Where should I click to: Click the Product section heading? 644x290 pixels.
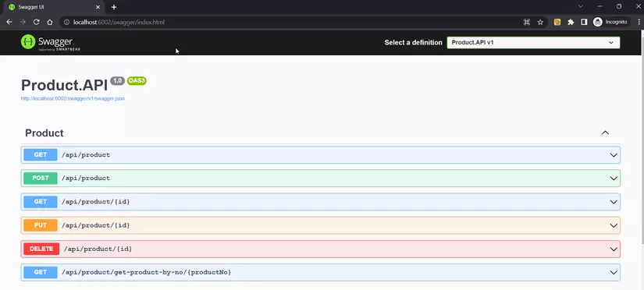coord(44,133)
